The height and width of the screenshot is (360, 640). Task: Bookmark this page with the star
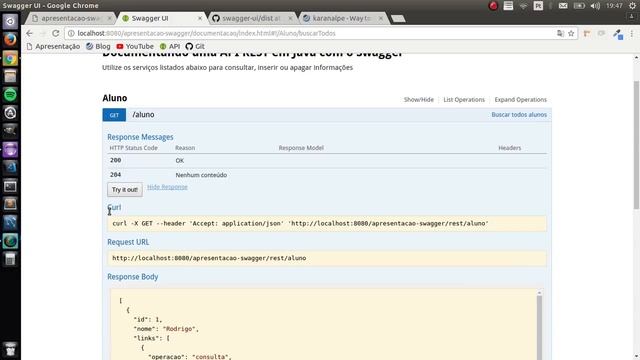point(571,33)
